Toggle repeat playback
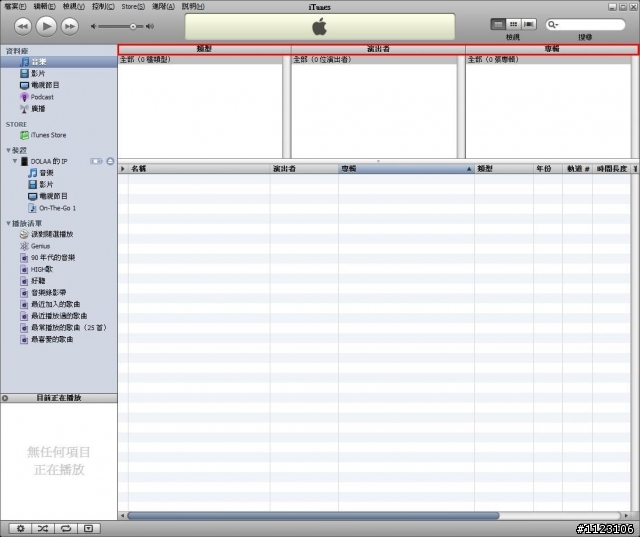The width and height of the screenshot is (640, 537). (x=66, y=528)
